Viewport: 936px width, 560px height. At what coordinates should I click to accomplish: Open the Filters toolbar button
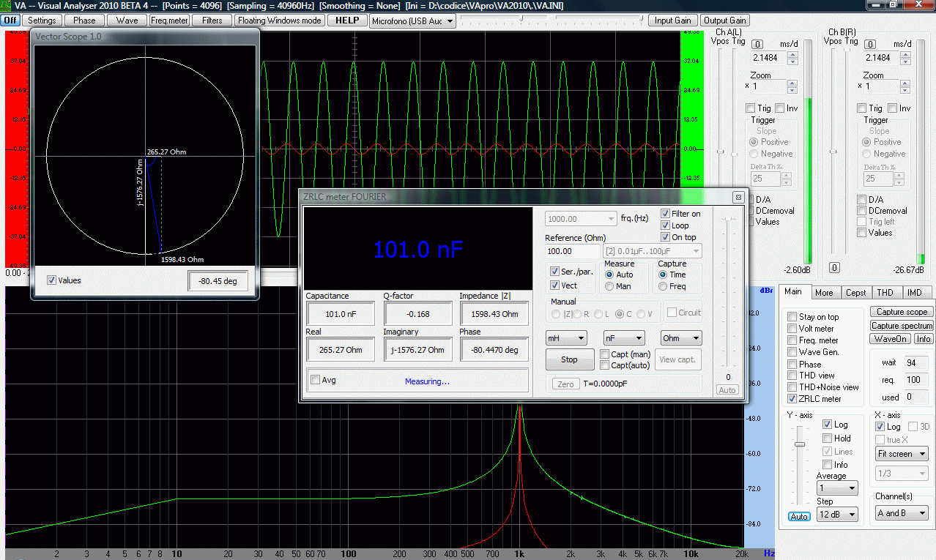212,20
